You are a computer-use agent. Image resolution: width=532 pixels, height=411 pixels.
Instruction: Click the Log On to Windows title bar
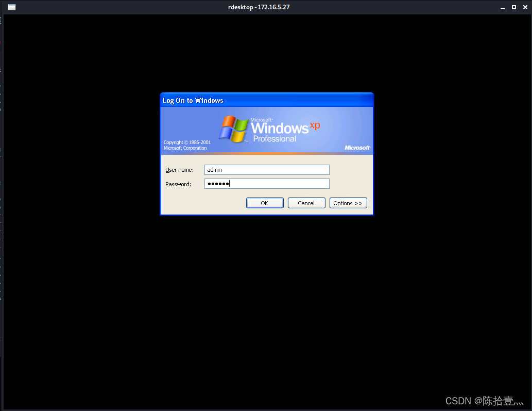267,100
